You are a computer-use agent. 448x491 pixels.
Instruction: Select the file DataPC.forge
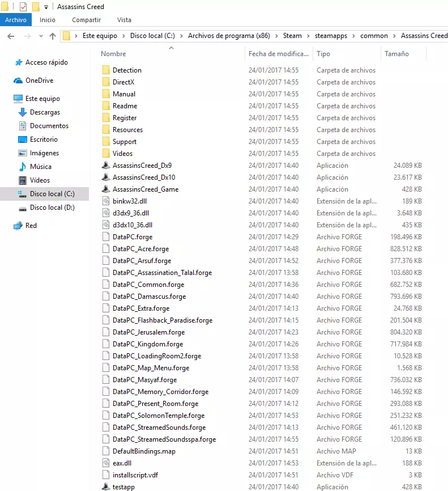(133, 237)
